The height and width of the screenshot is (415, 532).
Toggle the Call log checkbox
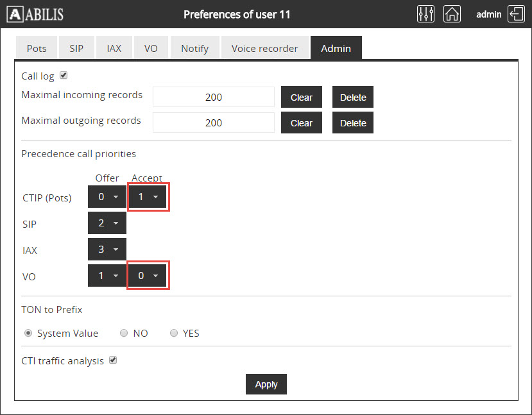pyautogui.click(x=64, y=76)
